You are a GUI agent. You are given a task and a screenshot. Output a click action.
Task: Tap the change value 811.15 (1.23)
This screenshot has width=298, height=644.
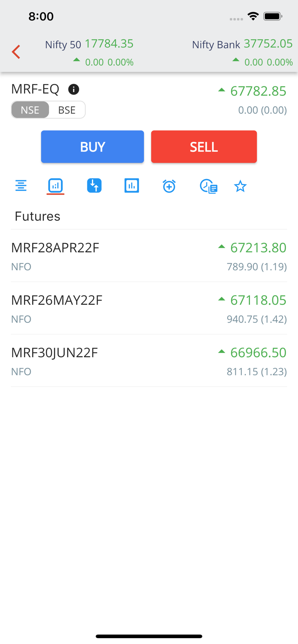257,372
